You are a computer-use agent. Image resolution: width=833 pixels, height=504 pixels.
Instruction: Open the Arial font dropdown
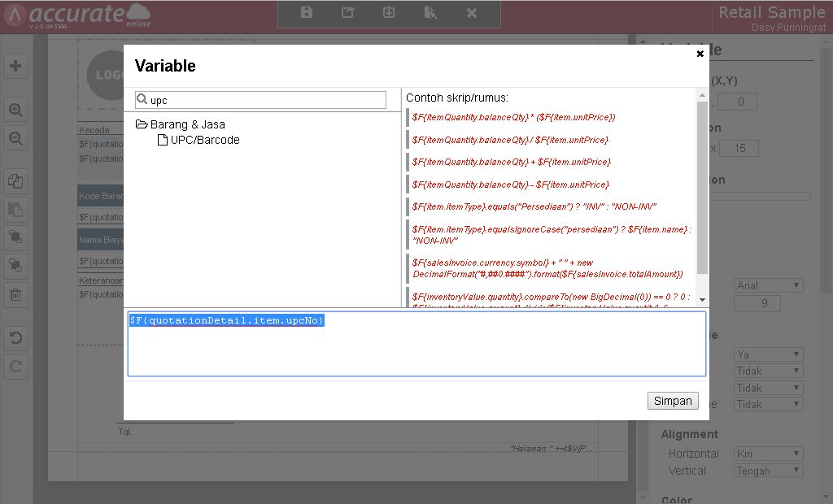(x=768, y=285)
